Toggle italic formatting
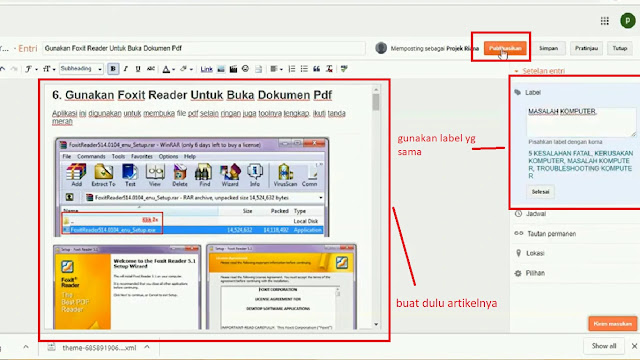640x360 pixels. (x=126, y=69)
